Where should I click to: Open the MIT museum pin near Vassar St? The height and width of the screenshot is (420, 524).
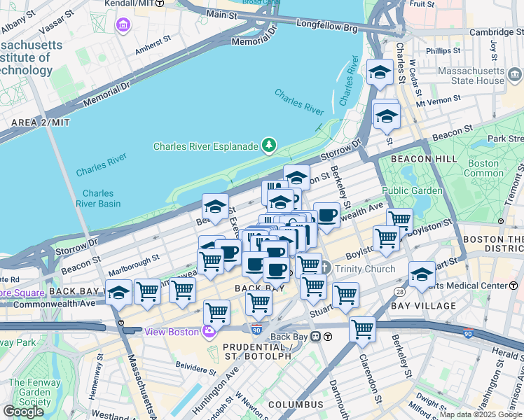coord(123,25)
